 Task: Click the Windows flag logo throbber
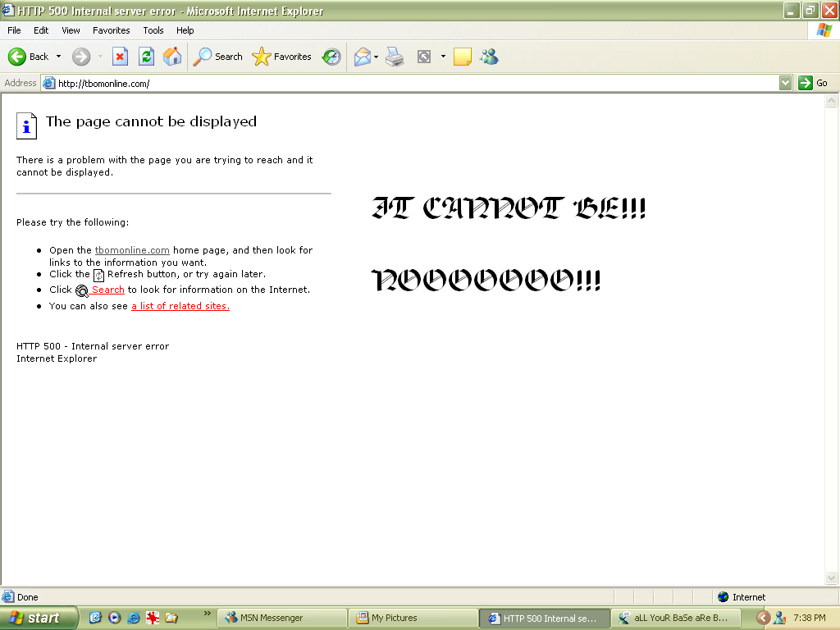(x=824, y=30)
